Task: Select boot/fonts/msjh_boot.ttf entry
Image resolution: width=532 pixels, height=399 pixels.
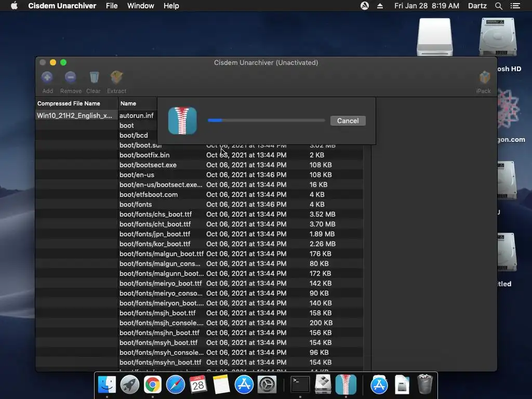Action: click(x=241, y=313)
